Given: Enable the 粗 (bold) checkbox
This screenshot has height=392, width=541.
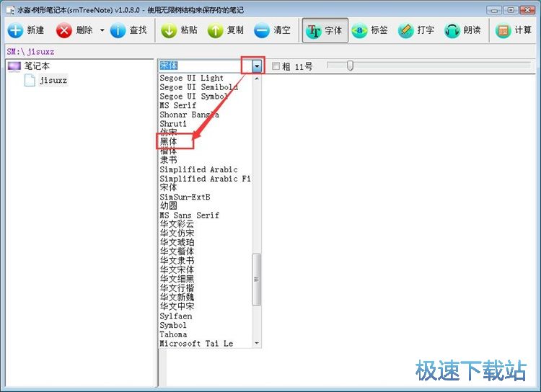Looking at the screenshot, I should (276, 66).
